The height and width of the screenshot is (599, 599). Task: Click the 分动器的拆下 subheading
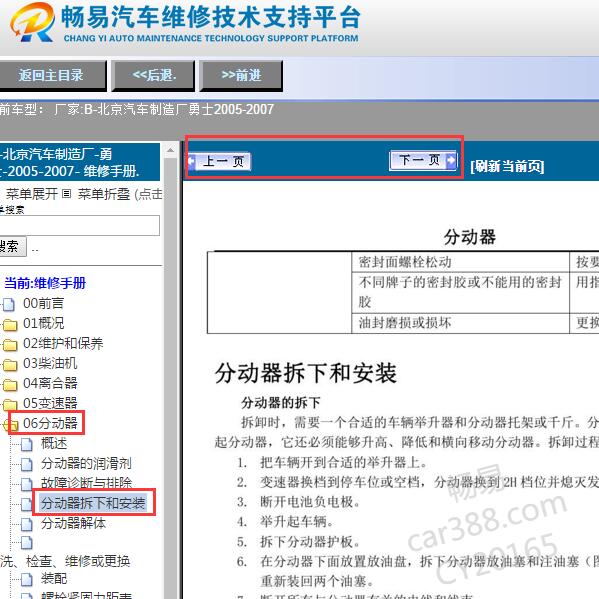pos(280,403)
